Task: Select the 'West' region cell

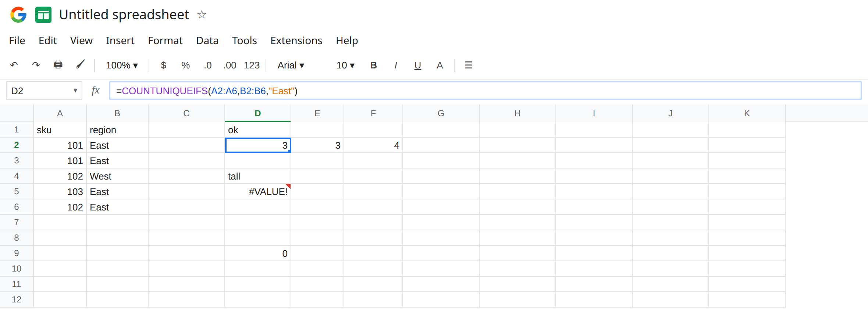Action: point(117,176)
